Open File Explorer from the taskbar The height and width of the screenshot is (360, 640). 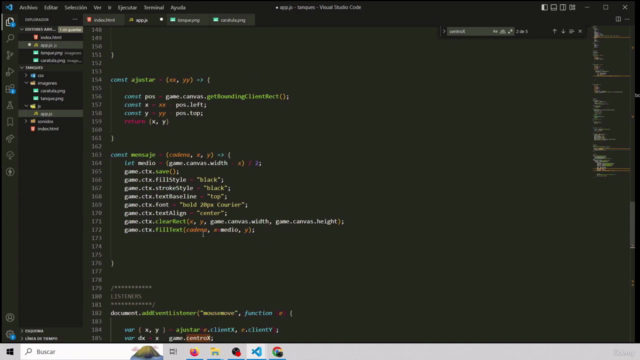215,351
